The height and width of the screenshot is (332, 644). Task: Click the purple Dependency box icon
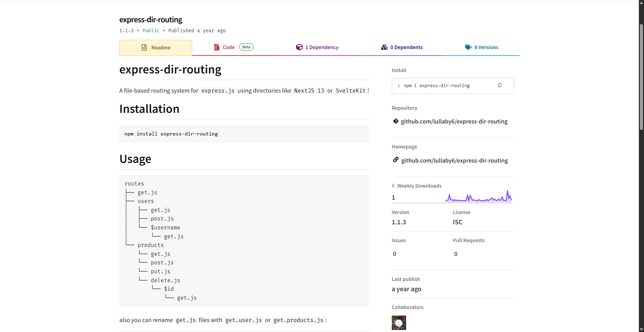(x=299, y=47)
